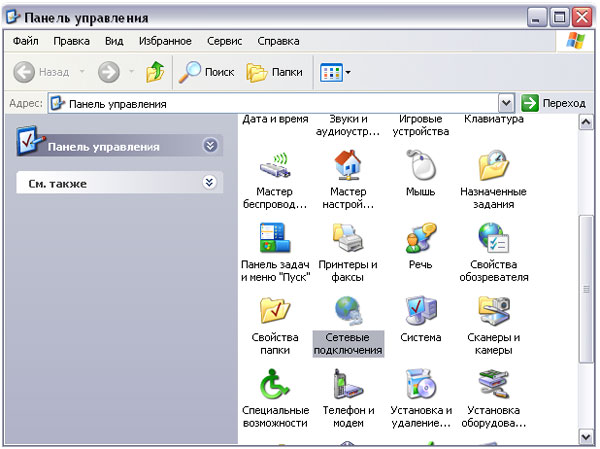Open the Сервис menu

225,41
